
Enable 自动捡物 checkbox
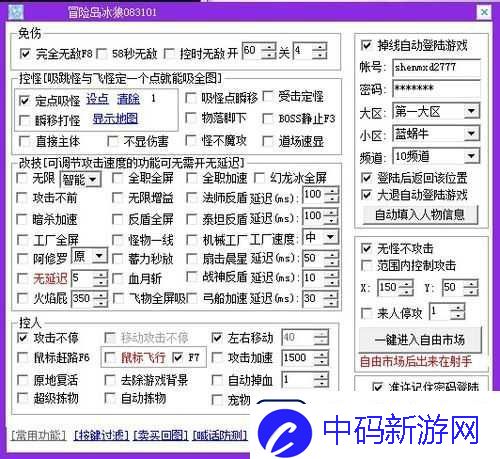[110, 398]
